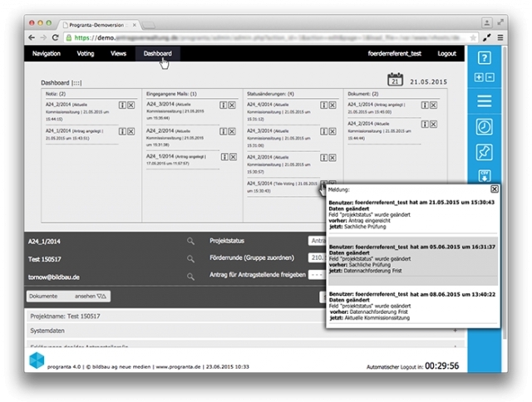Toggle Dokumente ansehen expander
532x402 pixels.
pyautogui.click(x=68, y=297)
